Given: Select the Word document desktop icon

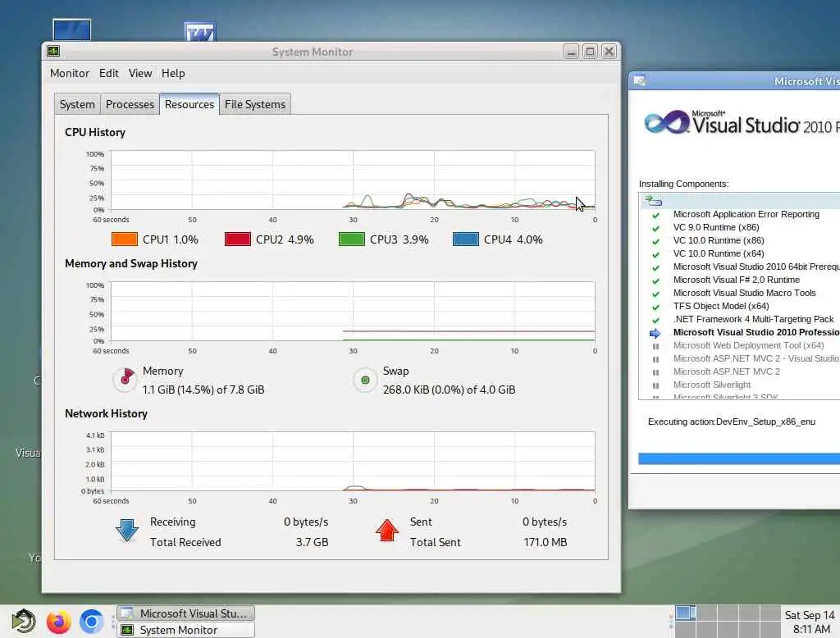Looking at the screenshot, I should [200, 32].
